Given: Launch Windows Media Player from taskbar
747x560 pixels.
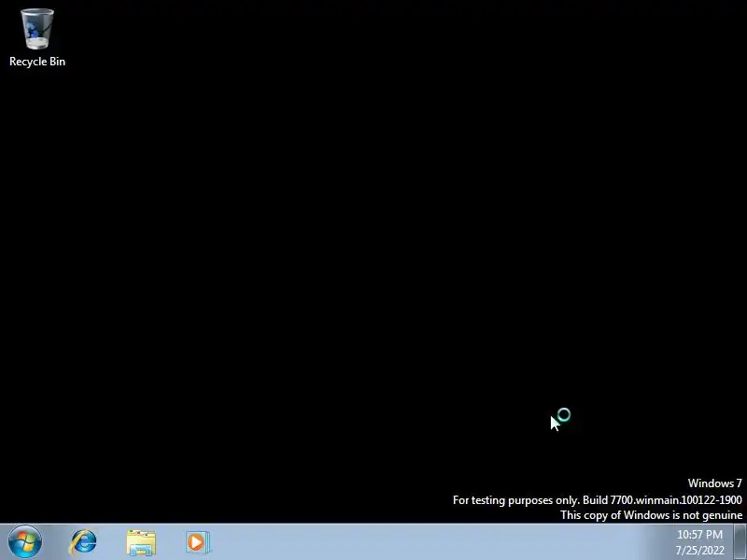Looking at the screenshot, I should (198, 542).
